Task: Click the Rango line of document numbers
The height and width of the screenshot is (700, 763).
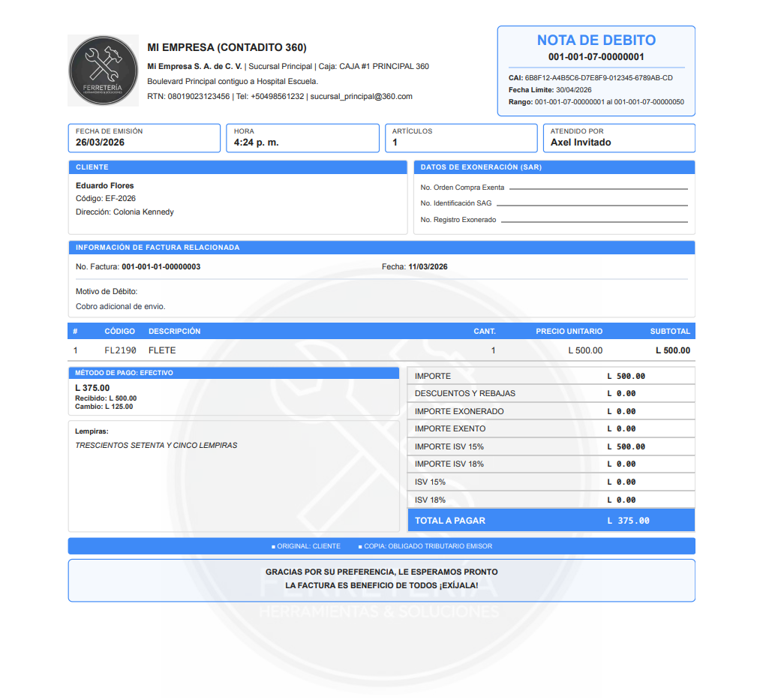Action: (596, 102)
